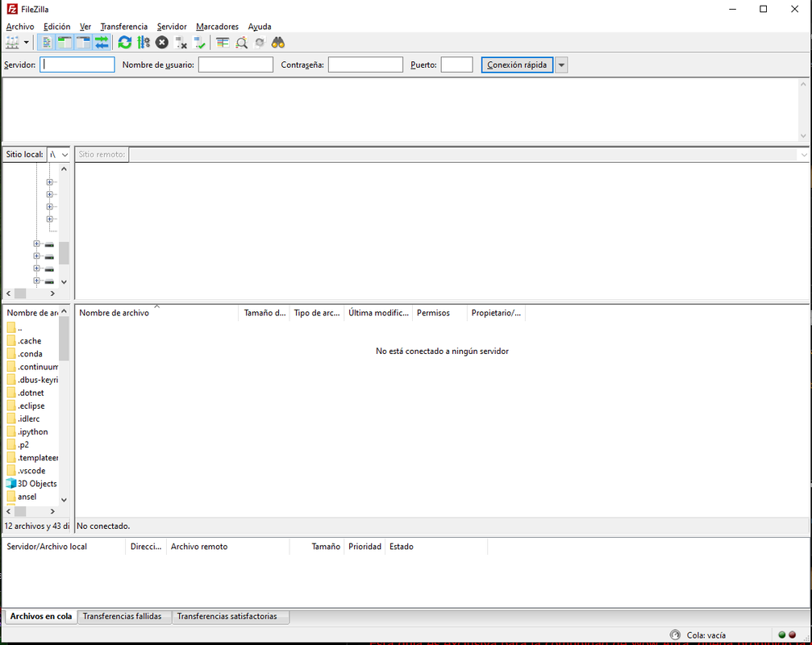Select the .ipython folder

pyautogui.click(x=32, y=431)
